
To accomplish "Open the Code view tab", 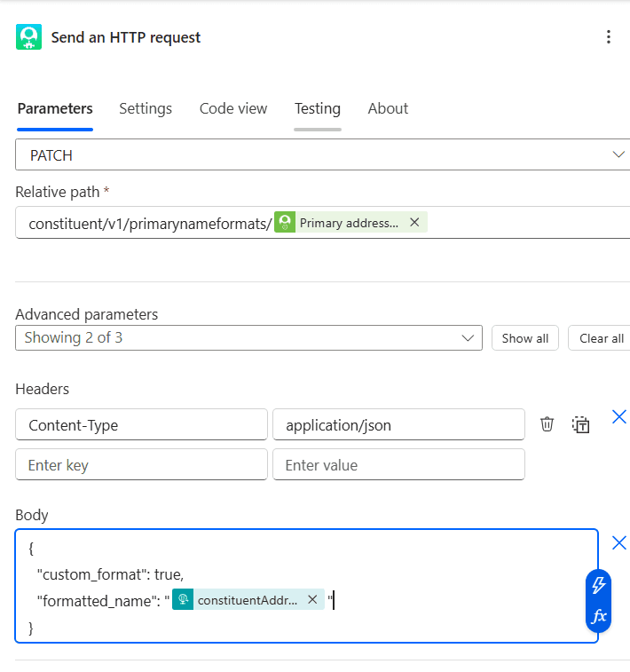I will pos(233,108).
